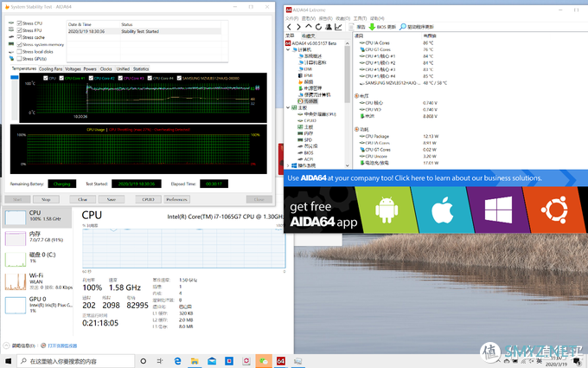
Task: Click the report page icon in AIDA64 toolbar
Action: (x=351, y=27)
